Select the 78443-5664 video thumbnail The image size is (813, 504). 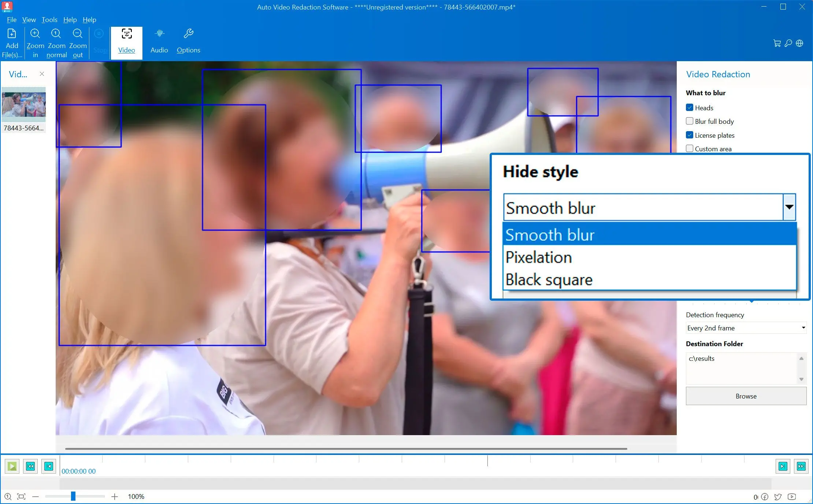24,105
